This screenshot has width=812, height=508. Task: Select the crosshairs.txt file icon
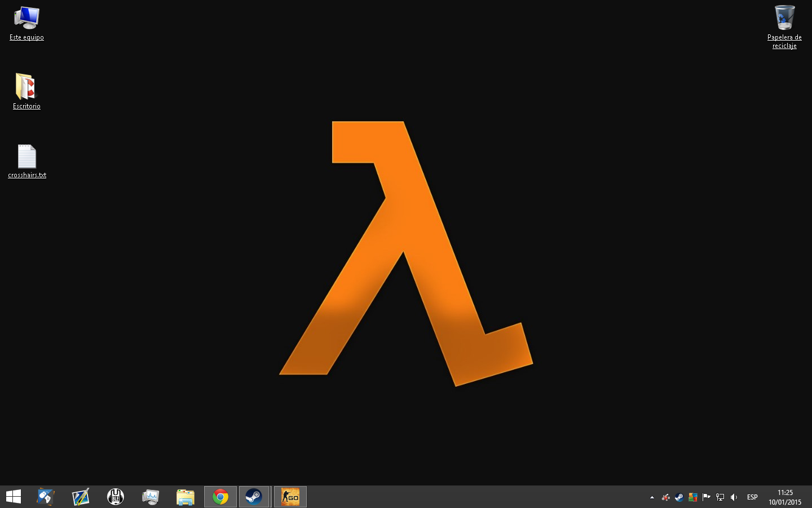click(x=27, y=161)
